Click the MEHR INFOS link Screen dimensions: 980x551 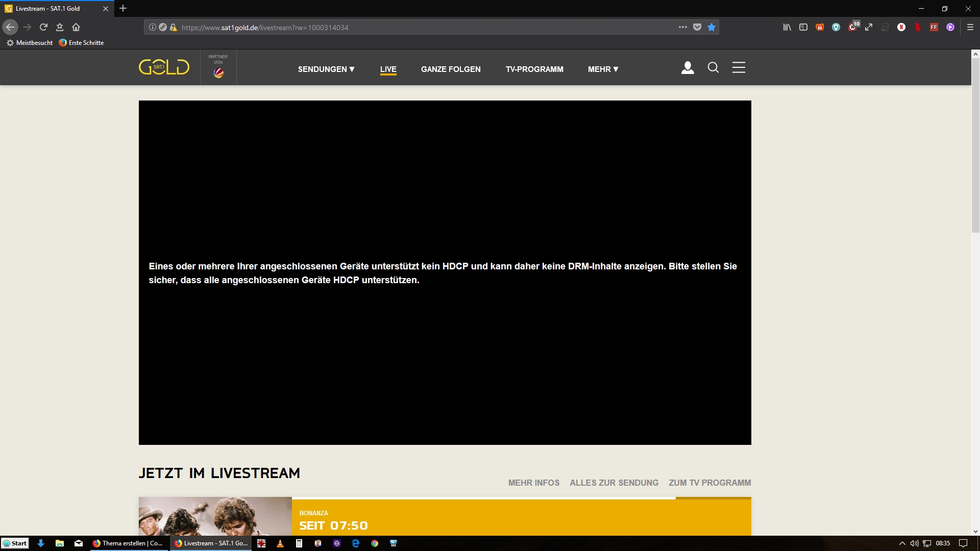(x=533, y=483)
